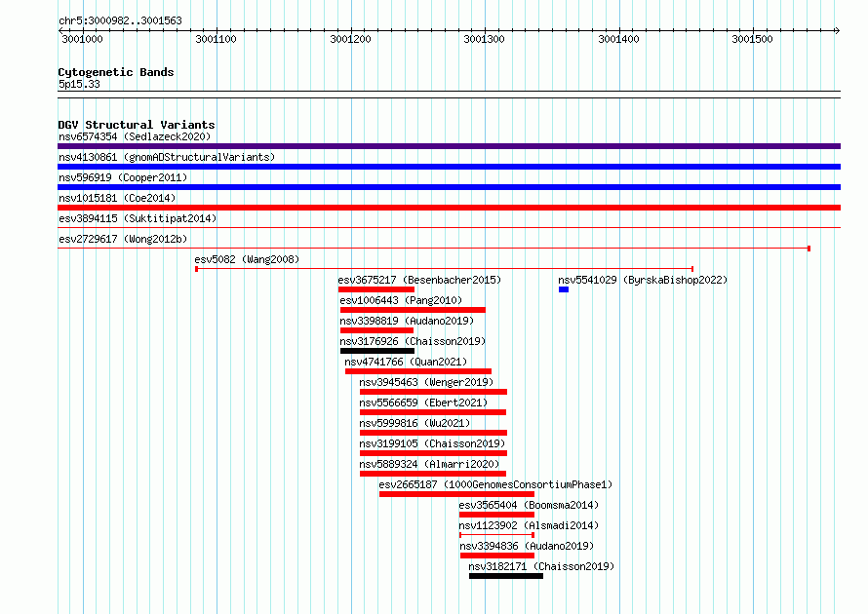Click the red esv3675217 Besenbacher2015 bar
868x614 pixels.
[376, 289]
